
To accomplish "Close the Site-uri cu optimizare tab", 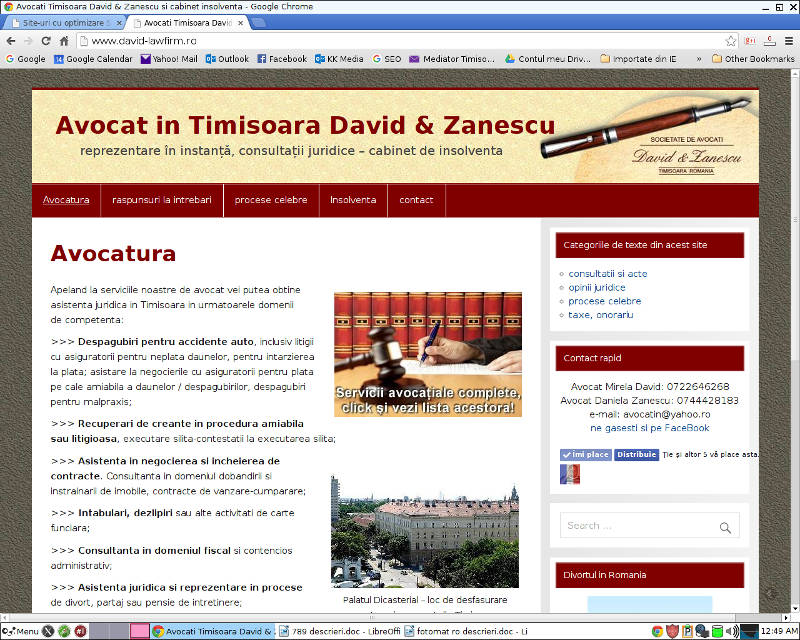I will [x=119, y=23].
